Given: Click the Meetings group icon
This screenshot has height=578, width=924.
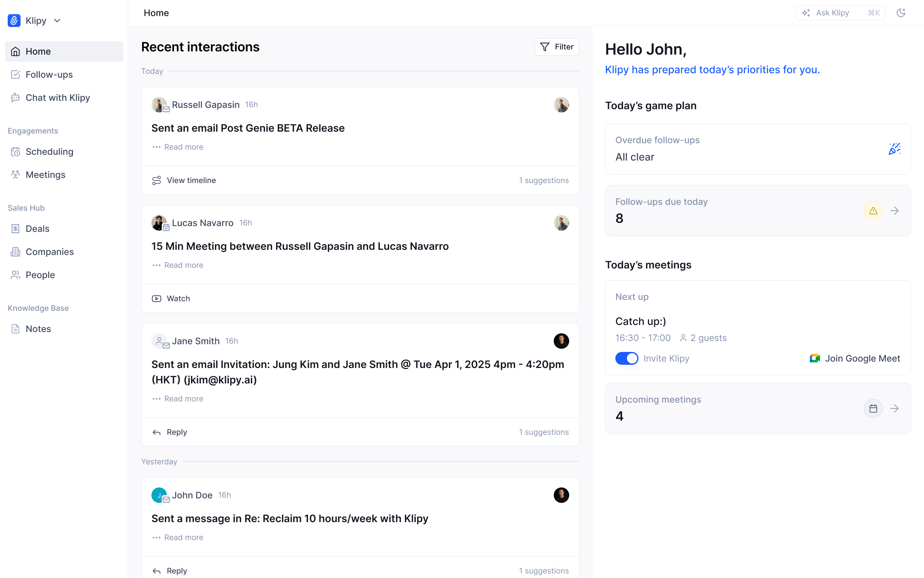Looking at the screenshot, I should (15, 175).
